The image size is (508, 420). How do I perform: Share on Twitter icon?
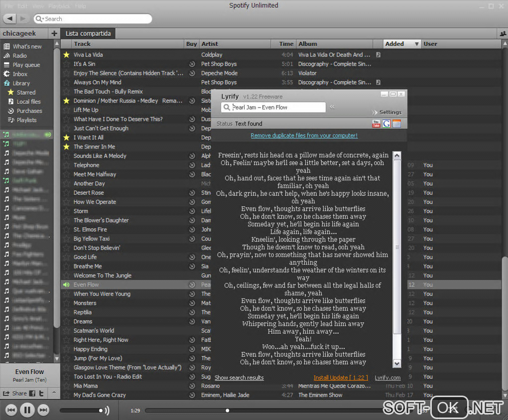[x=41, y=394]
